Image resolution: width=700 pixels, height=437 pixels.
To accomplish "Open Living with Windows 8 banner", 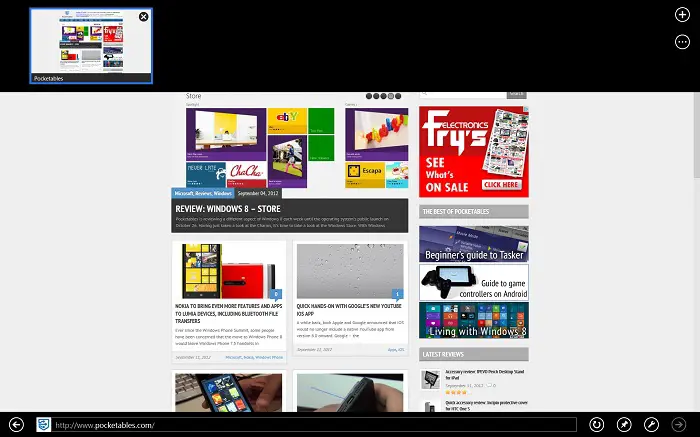I will pos(474,320).
